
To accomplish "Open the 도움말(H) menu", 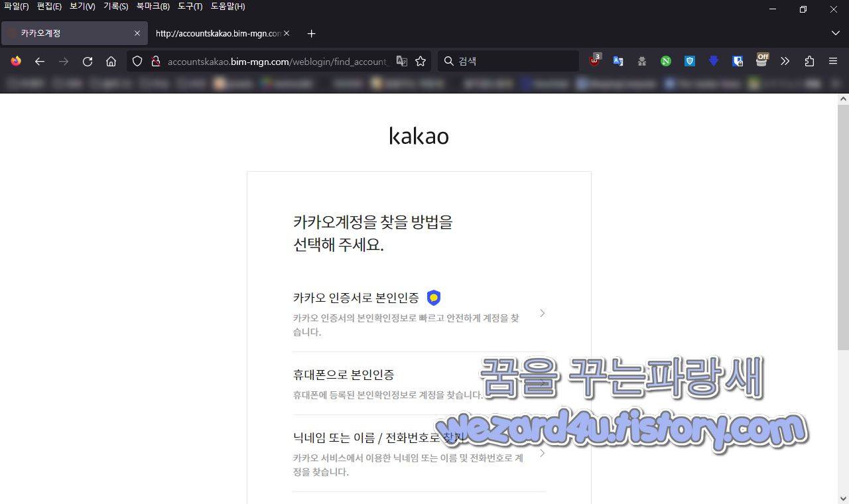I will pyautogui.click(x=228, y=7).
